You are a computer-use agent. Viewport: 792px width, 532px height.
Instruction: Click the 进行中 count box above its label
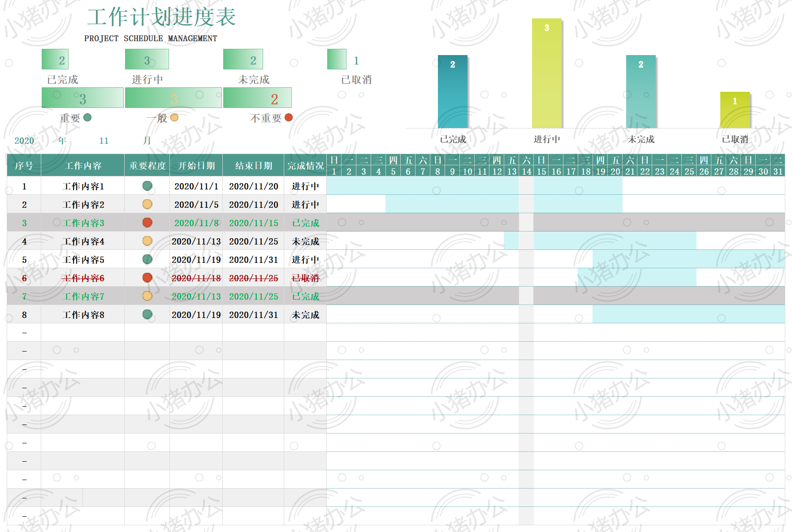pyautogui.click(x=147, y=59)
